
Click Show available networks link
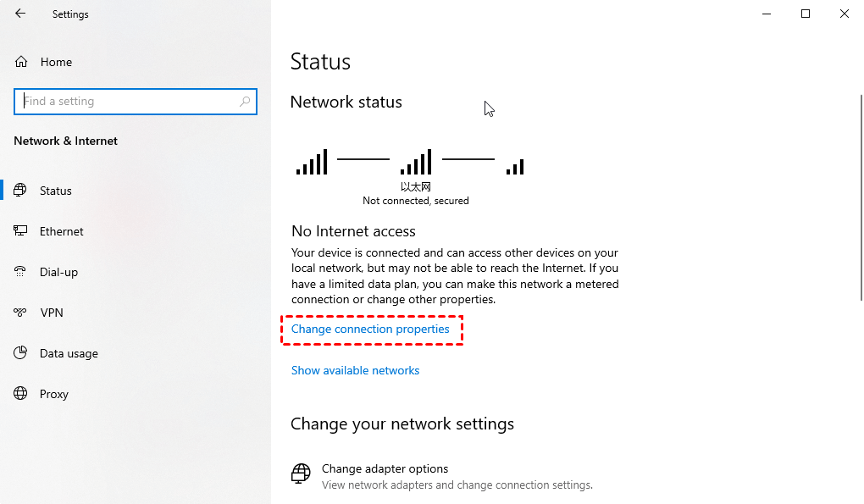coord(356,370)
